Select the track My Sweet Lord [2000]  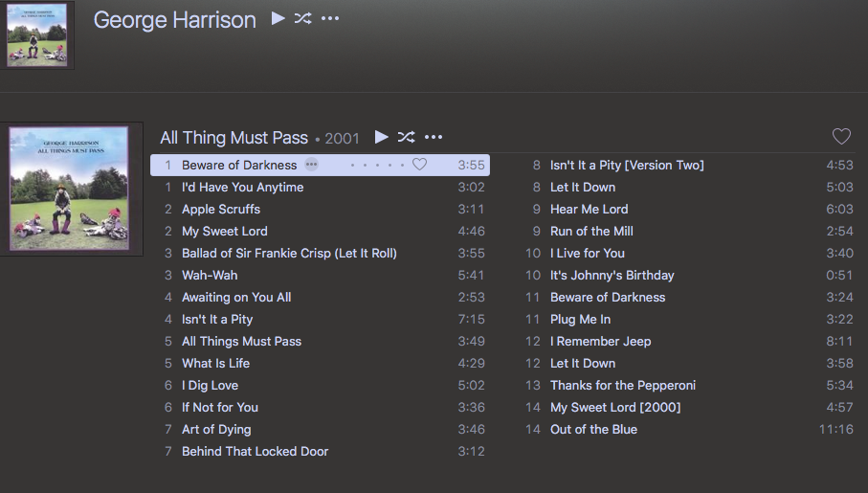pyautogui.click(x=688, y=407)
